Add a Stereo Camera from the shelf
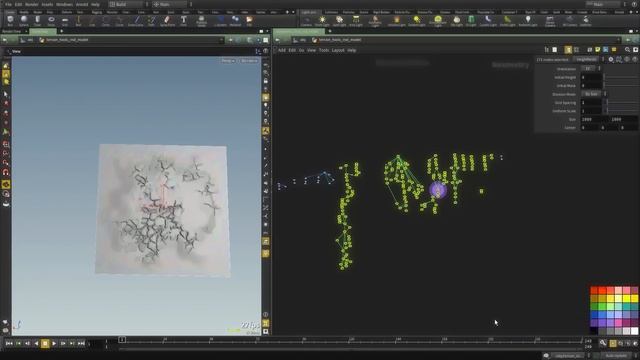This screenshot has height=360, width=640. [550, 21]
